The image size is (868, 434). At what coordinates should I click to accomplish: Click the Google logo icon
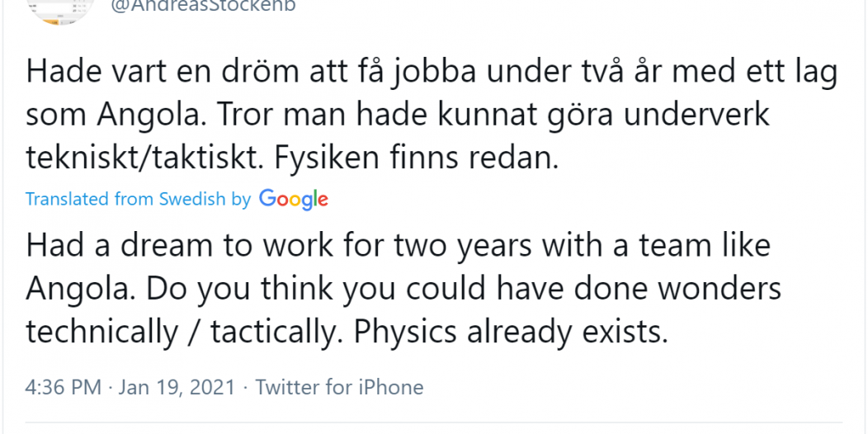tap(294, 200)
